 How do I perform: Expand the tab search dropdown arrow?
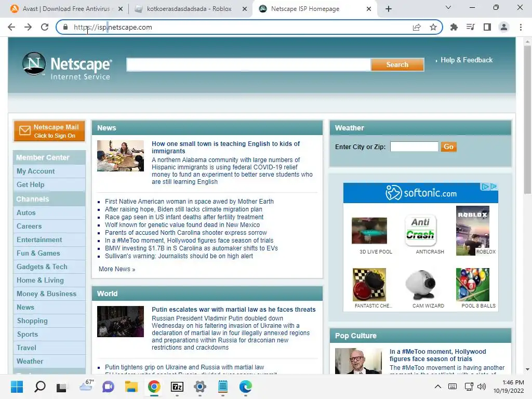pos(448,7)
